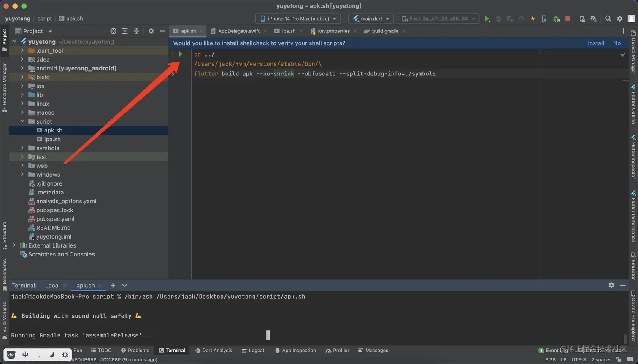Open editor tabs more options menu
Viewport: 638px width, 364px height.
(x=623, y=31)
